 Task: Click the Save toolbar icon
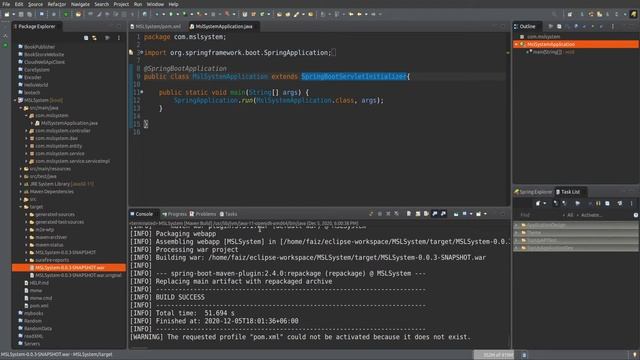tap(21, 14)
